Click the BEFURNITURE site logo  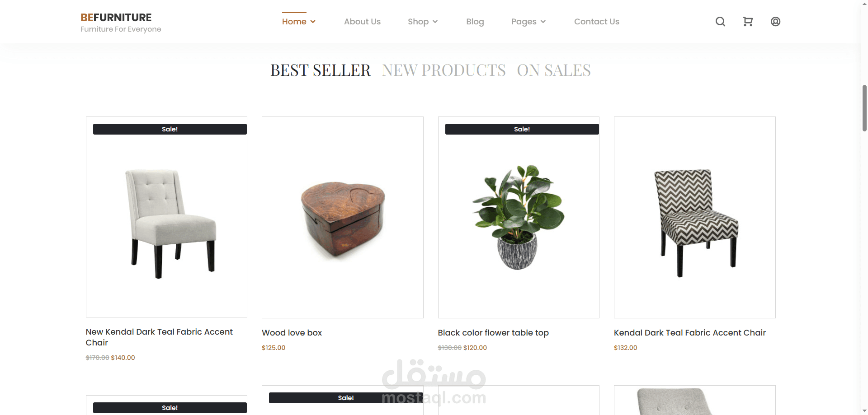tap(116, 18)
